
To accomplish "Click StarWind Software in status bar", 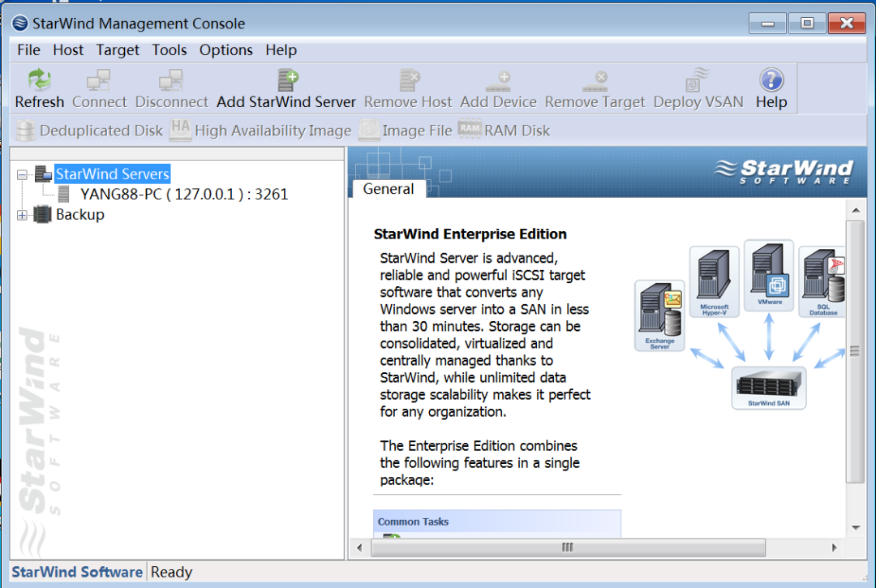I will click(77, 572).
